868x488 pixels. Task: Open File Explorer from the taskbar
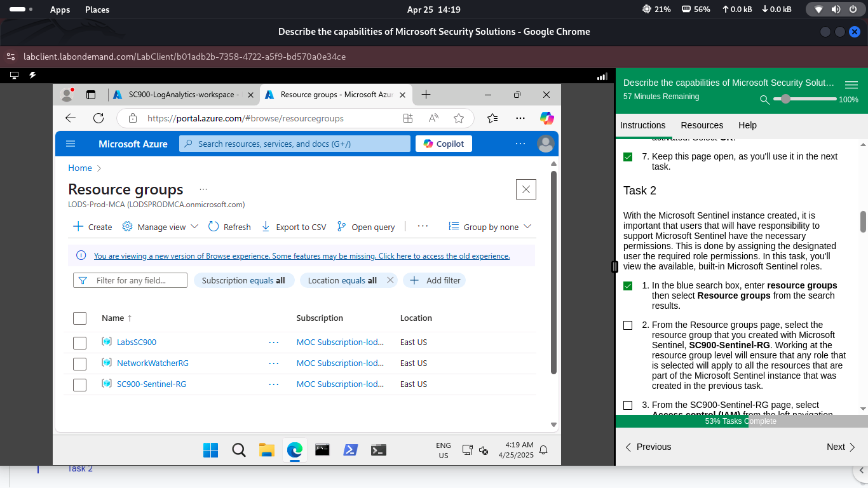pyautogui.click(x=266, y=450)
